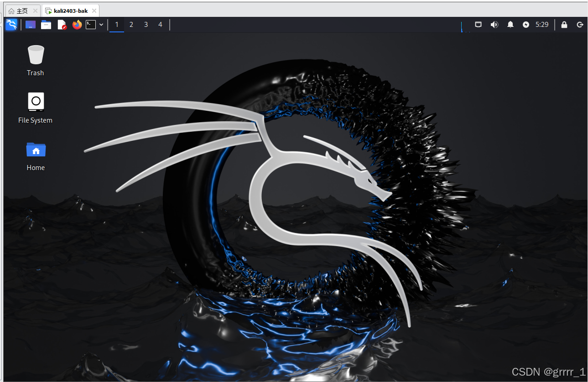Switch to workspace 4
This screenshot has height=382, width=588.
[x=160, y=25]
